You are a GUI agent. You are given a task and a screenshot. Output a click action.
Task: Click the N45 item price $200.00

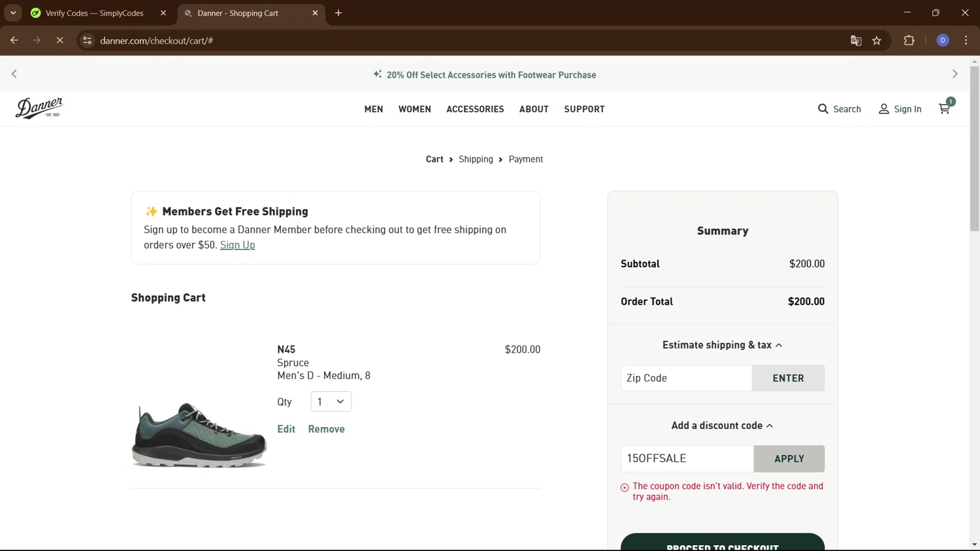pyautogui.click(x=523, y=349)
